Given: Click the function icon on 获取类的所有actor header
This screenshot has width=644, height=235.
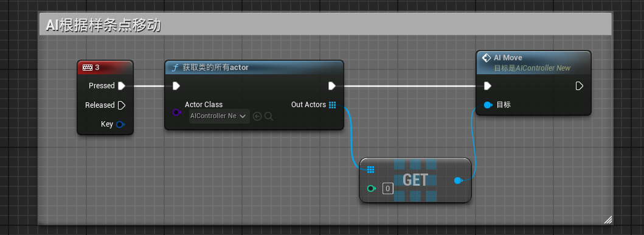Looking at the screenshot, I should (x=175, y=68).
